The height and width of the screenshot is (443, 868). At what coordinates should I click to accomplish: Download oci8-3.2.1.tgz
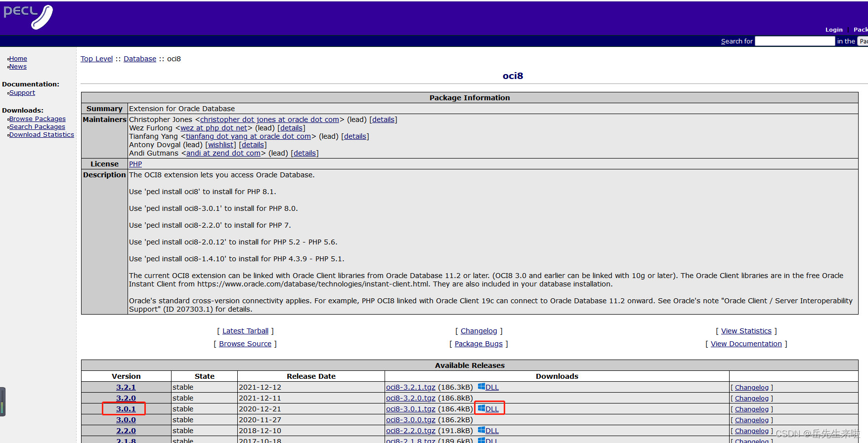411,387
